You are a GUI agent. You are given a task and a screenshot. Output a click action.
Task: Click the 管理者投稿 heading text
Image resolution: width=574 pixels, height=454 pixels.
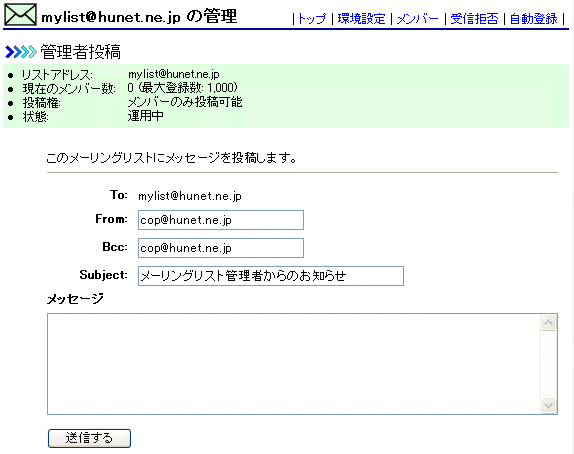81,52
